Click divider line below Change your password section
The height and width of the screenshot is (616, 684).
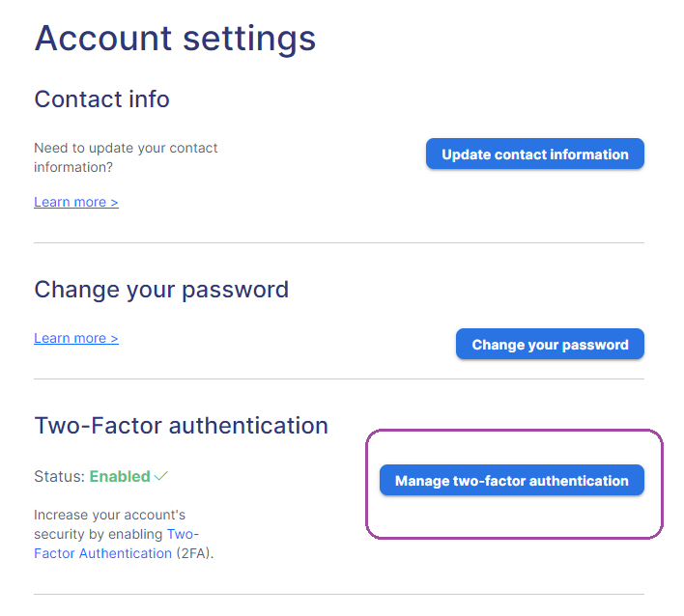[339, 378]
